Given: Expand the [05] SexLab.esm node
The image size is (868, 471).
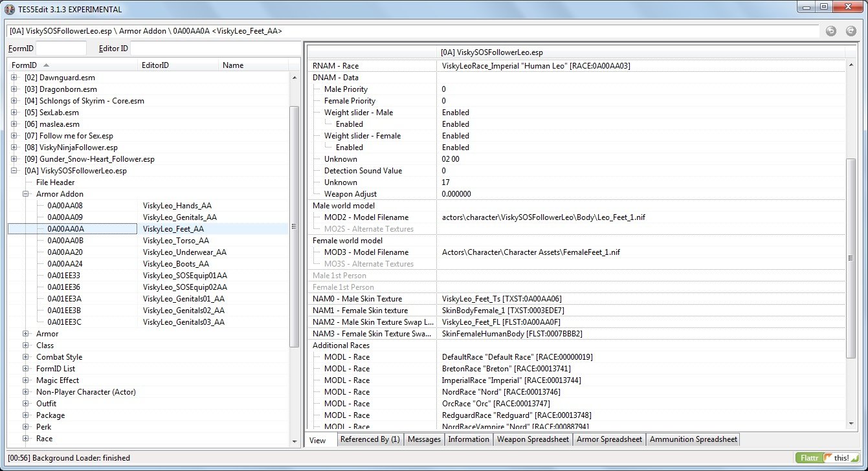Looking at the screenshot, I should tap(14, 113).
